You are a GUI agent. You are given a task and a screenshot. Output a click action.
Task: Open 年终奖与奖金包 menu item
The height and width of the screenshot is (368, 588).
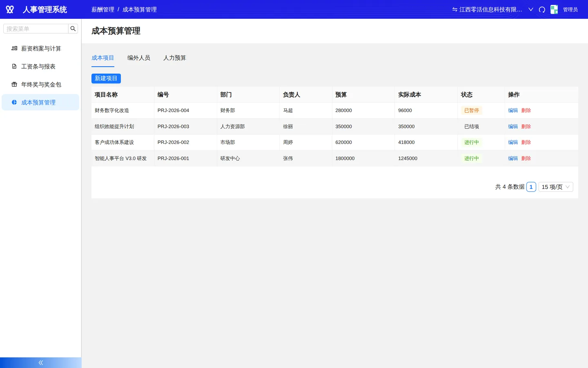pos(40,84)
